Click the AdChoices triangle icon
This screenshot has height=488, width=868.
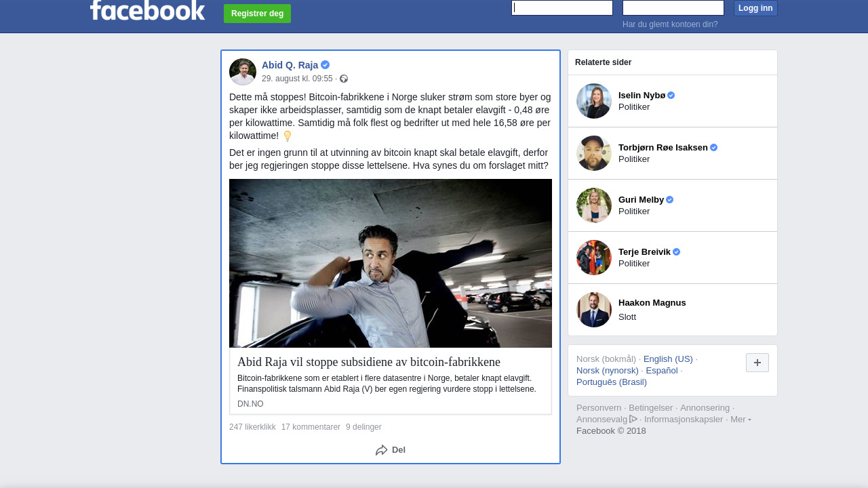633,419
